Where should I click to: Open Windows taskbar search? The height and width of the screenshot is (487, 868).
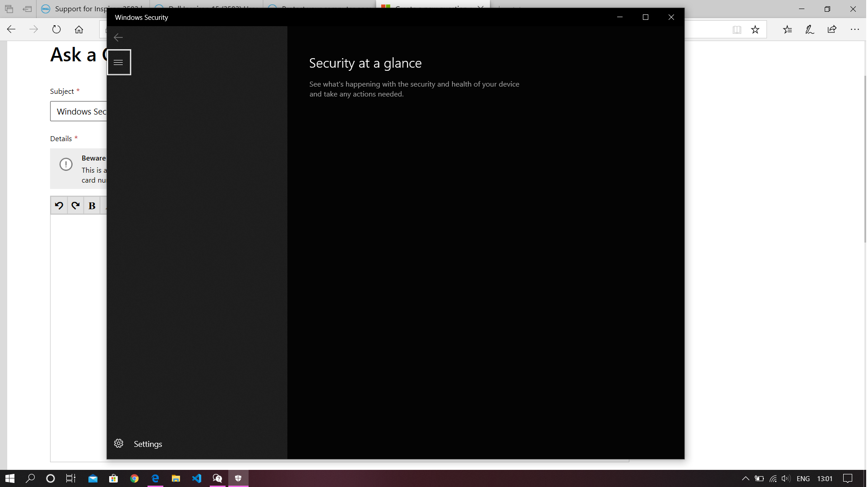30,478
